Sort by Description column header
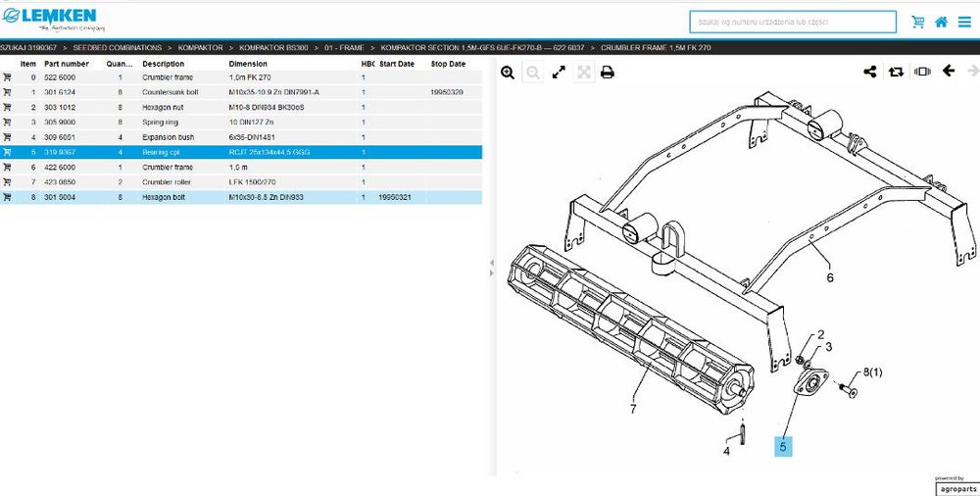Screen dimensions: 980x496 click(163, 64)
